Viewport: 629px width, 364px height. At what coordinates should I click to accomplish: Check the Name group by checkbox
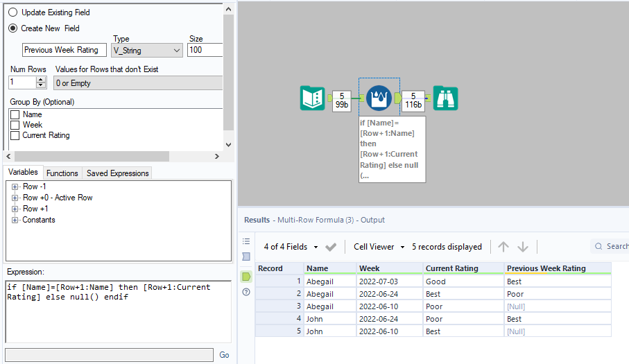[15, 114]
